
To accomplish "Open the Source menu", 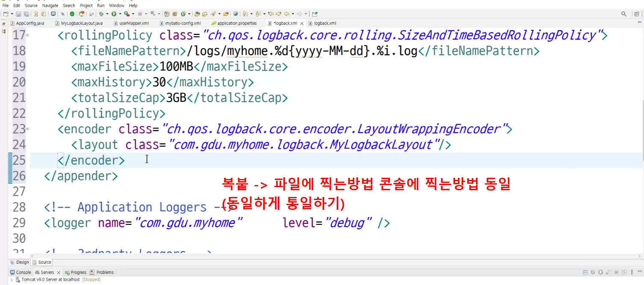I will [x=31, y=6].
